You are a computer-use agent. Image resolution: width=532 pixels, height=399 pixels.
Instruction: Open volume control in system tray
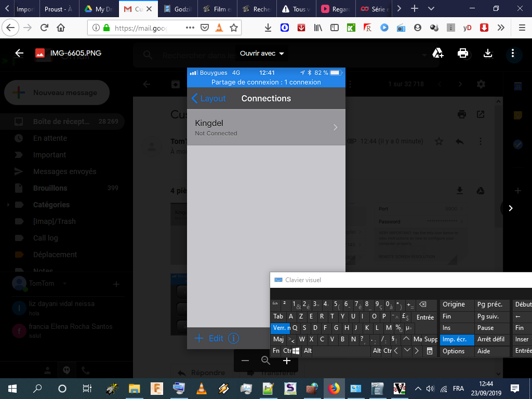(x=430, y=389)
